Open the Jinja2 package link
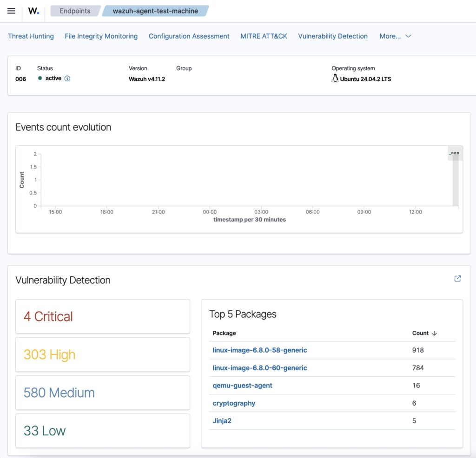 222,421
